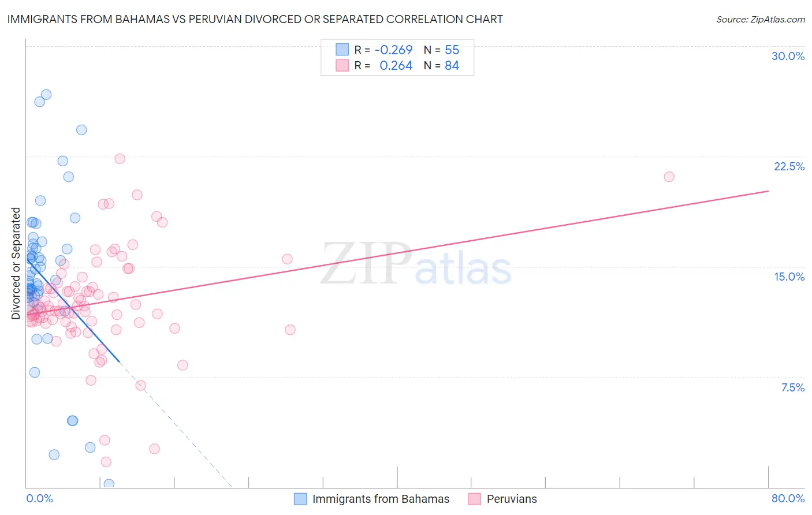Click the far-right pink outlier data point

pos(669,177)
